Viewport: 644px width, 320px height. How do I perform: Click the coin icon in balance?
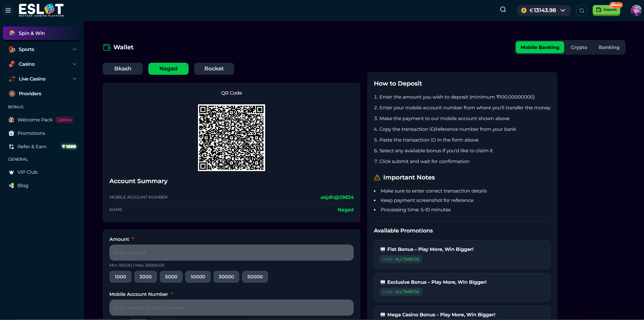(524, 10)
